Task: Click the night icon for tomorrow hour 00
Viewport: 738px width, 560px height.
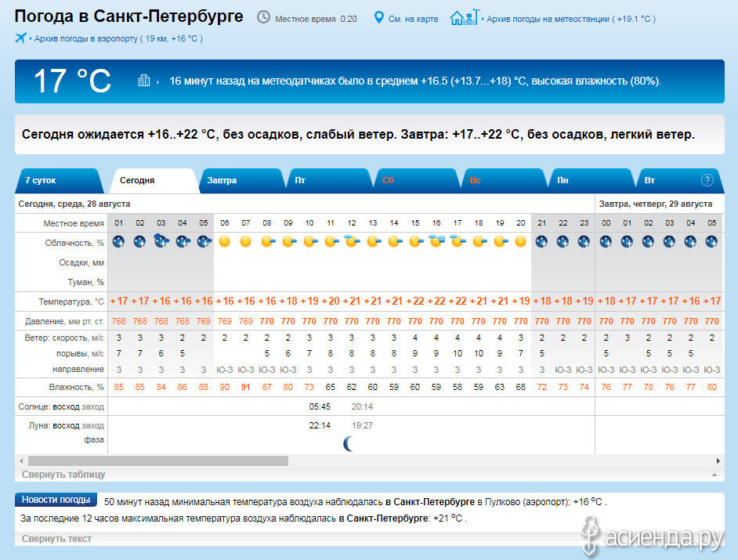Action: [x=606, y=241]
